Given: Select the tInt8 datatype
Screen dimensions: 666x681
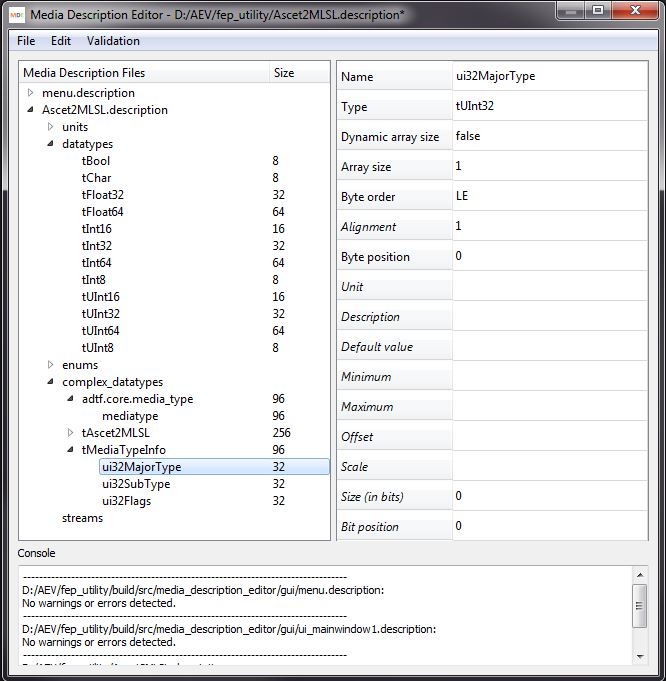Looking at the screenshot, I should click(93, 280).
